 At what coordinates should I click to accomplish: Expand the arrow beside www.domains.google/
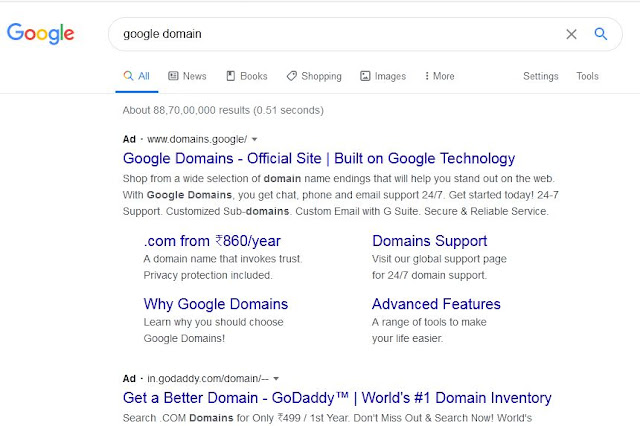(x=255, y=140)
